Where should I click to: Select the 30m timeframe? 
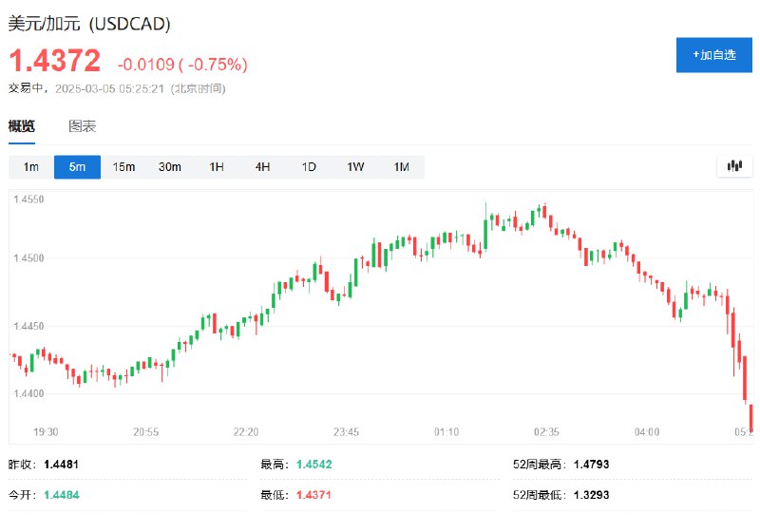point(170,167)
